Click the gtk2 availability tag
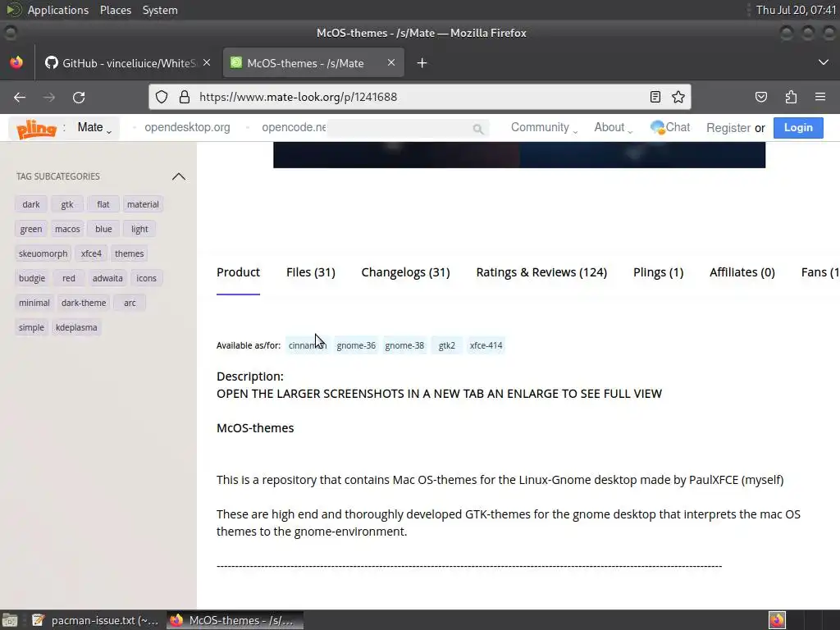840x630 pixels. pos(447,345)
